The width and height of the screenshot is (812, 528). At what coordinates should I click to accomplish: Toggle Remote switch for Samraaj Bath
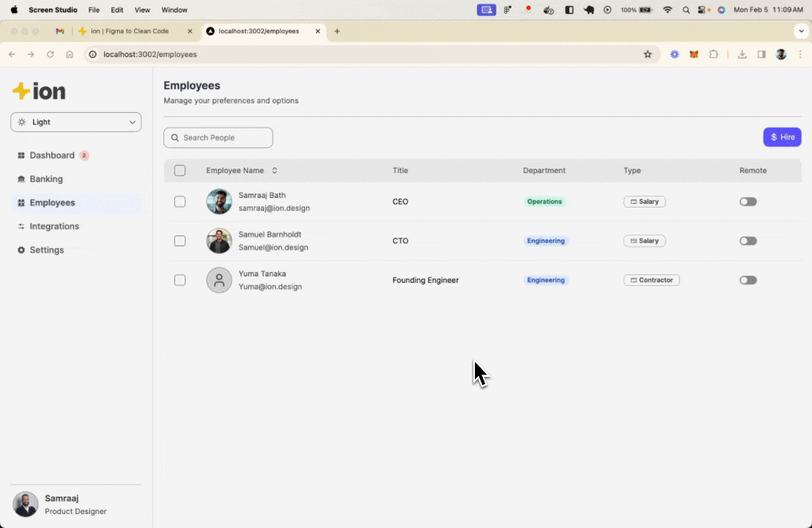748,202
